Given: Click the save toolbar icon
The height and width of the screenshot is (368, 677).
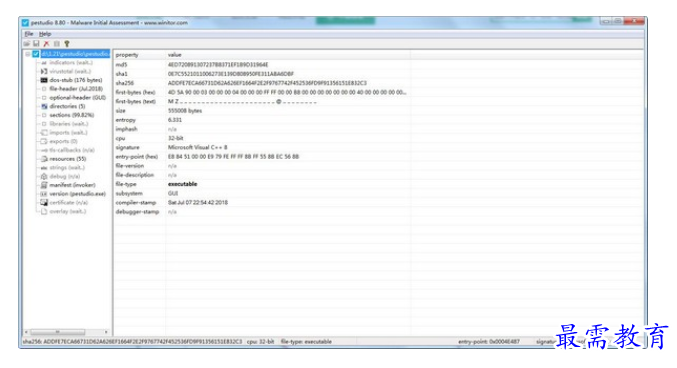Looking at the screenshot, I should [x=36, y=44].
